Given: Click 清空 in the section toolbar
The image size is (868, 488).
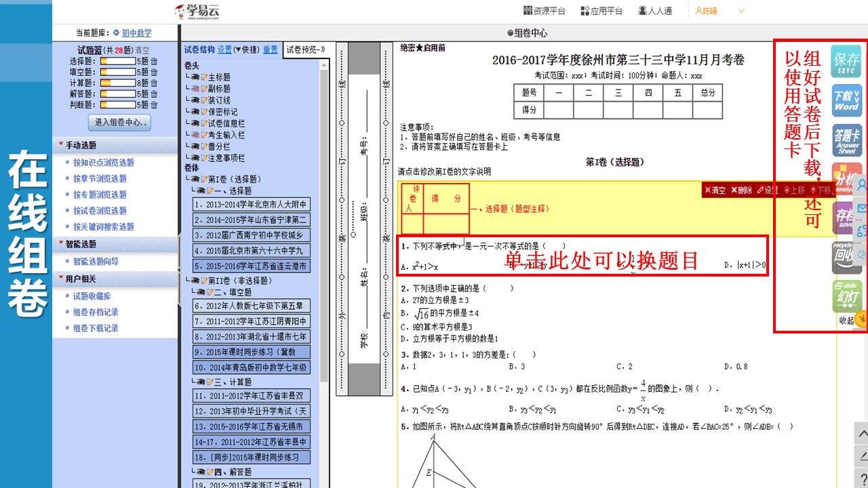Looking at the screenshot, I should 715,190.
